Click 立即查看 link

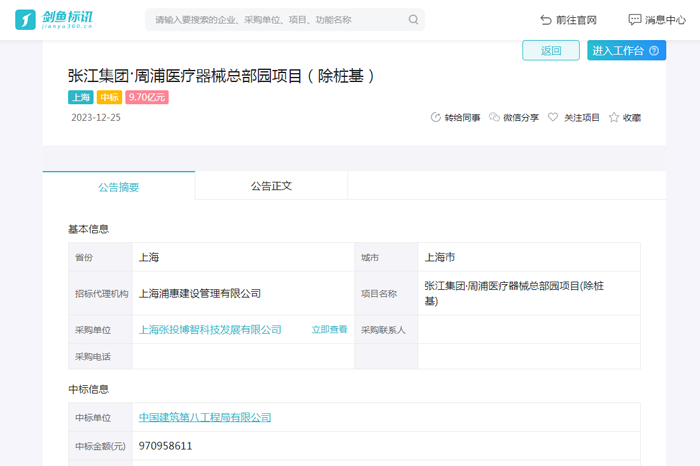(329, 330)
